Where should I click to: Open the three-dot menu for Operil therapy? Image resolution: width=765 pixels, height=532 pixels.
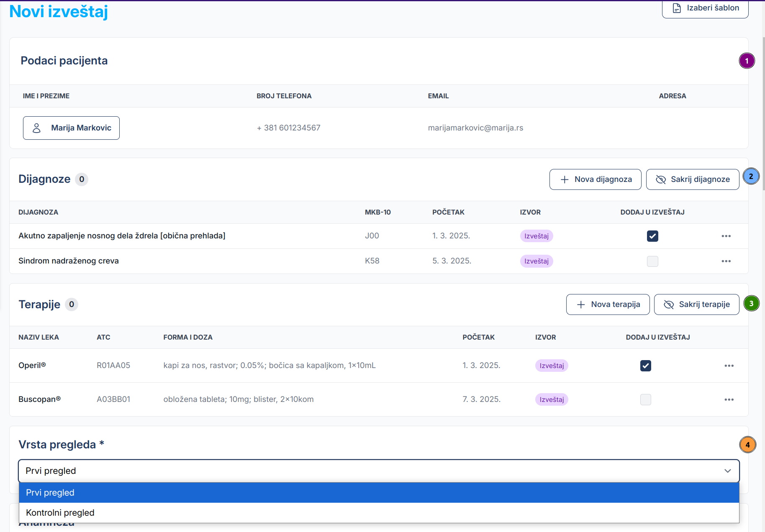click(729, 366)
